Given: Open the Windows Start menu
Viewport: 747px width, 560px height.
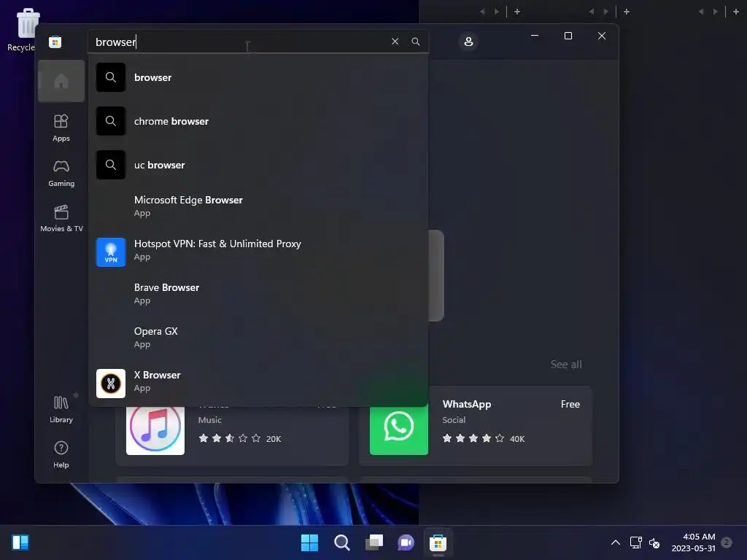Looking at the screenshot, I should [309, 542].
